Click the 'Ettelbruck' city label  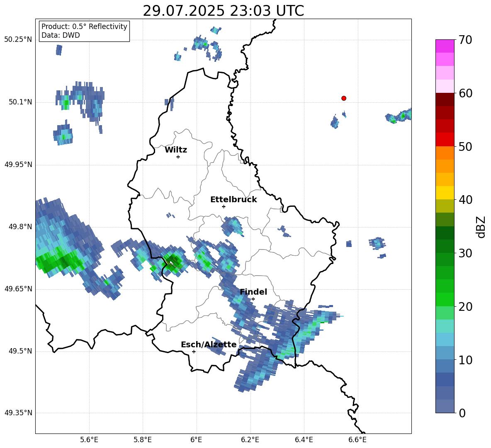(233, 200)
